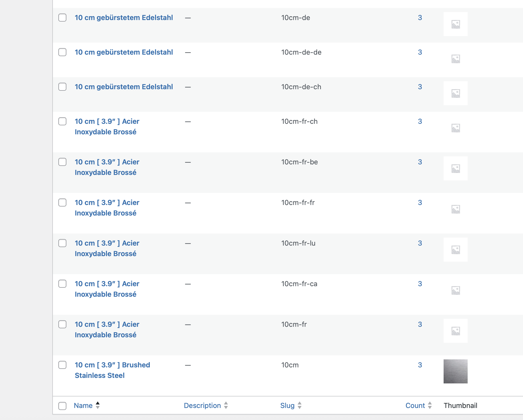Check the box for the 10cm-de term
Screen dimensions: 523x420
pos(62,18)
